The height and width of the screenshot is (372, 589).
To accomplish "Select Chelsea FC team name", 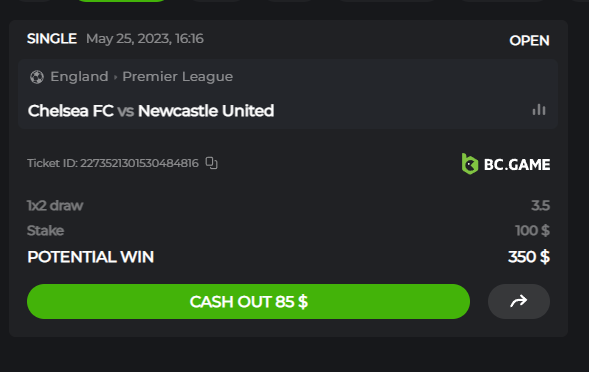I will (71, 111).
